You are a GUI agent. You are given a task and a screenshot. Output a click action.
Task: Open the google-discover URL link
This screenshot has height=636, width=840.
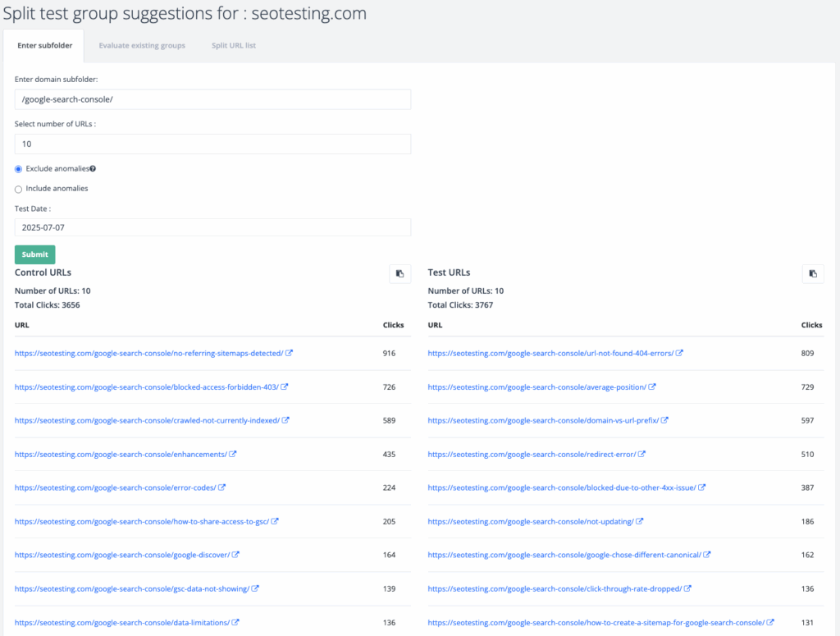pos(122,555)
